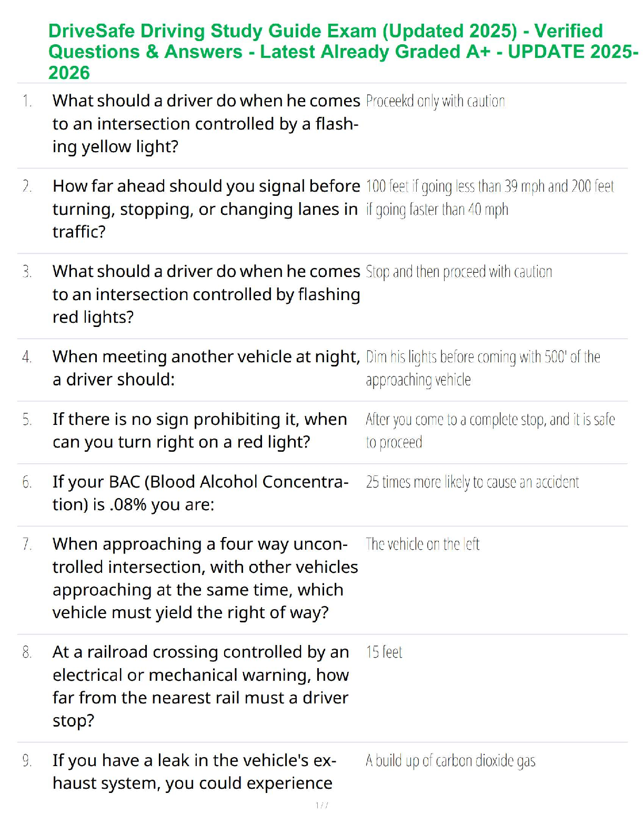Click the "Dim his lights" answer text
The height and width of the screenshot is (834, 644).
(482, 368)
